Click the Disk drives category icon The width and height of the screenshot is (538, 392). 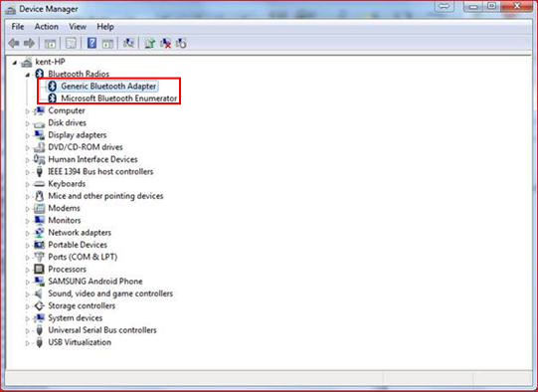pyautogui.click(x=39, y=123)
